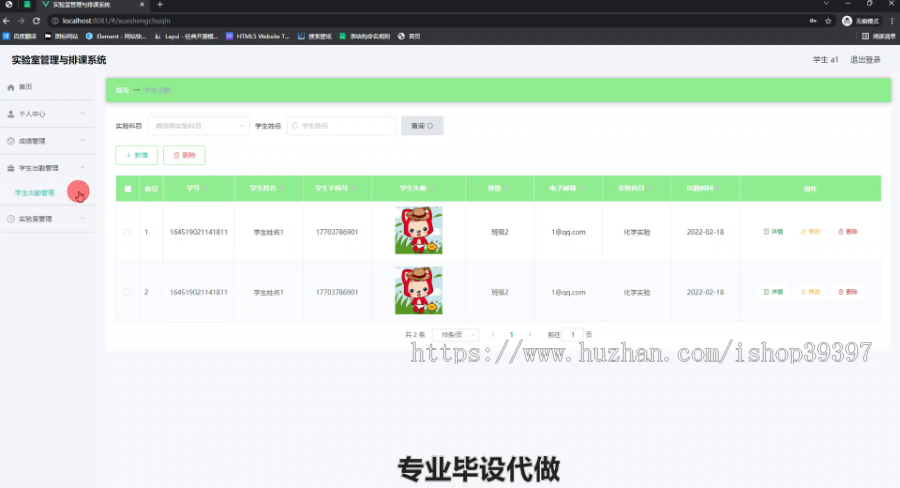Close the 实验室管理与排课系统 tab
This screenshot has height=488, width=900.
point(142,5)
